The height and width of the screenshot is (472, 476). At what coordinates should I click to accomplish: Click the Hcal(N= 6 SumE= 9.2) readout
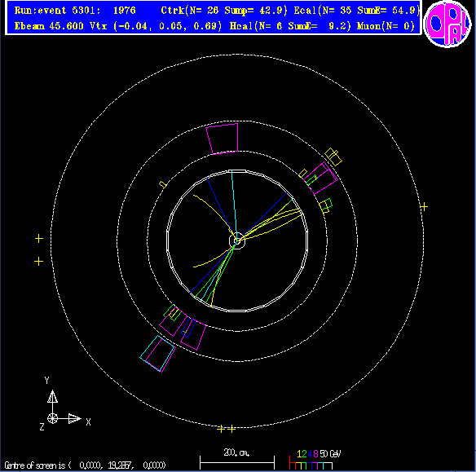[x=290, y=26]
